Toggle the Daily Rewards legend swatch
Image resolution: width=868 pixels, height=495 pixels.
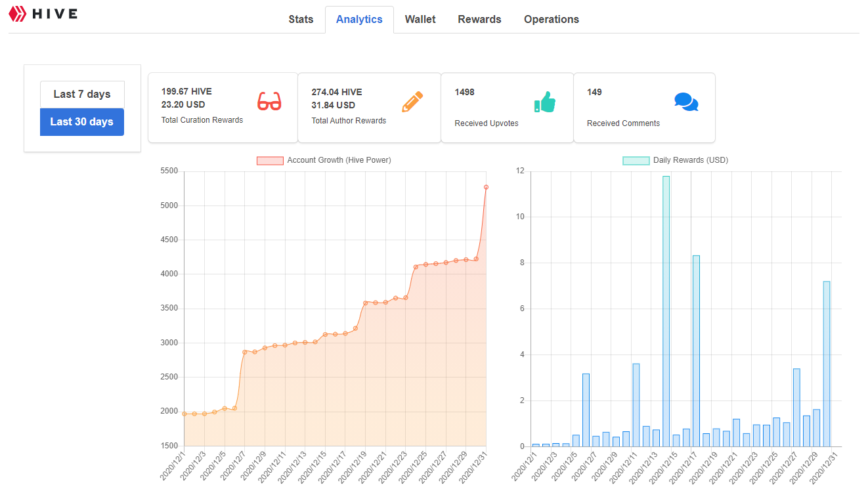(x=636, y=160)
